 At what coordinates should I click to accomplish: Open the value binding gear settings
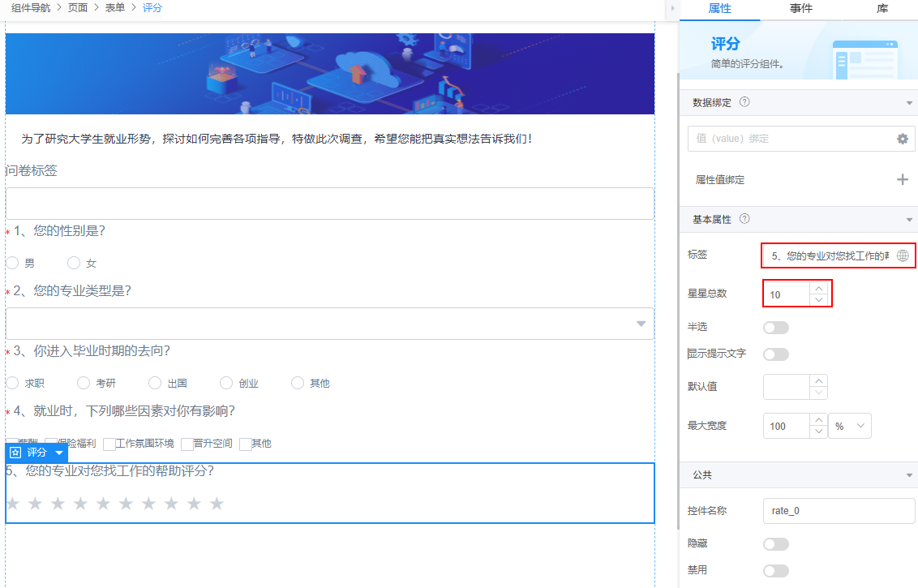click(x=903, y=139)
